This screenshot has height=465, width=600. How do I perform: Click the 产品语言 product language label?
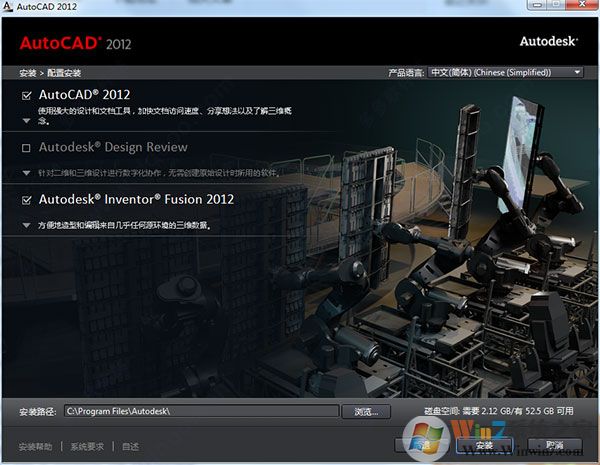pos(406,73)
